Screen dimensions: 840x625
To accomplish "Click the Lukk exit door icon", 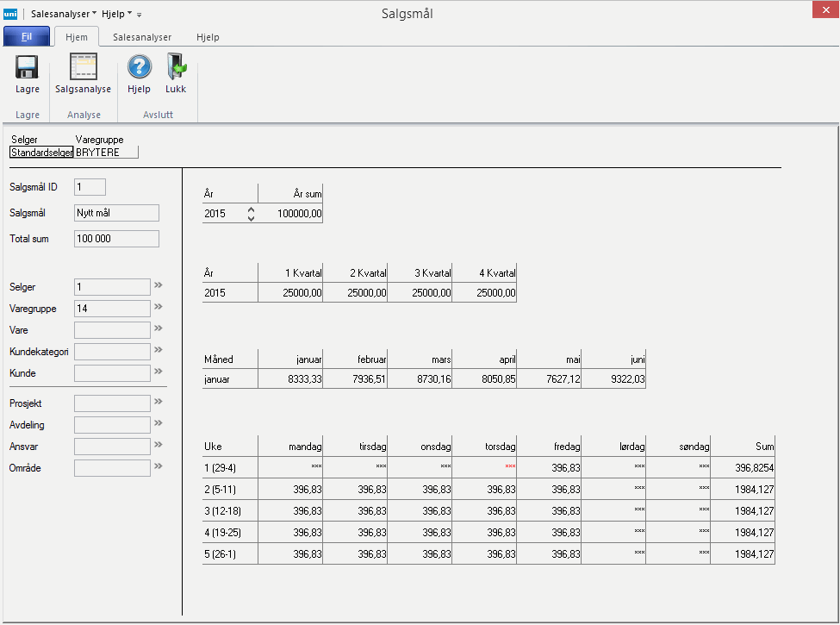I will (176, 67).
